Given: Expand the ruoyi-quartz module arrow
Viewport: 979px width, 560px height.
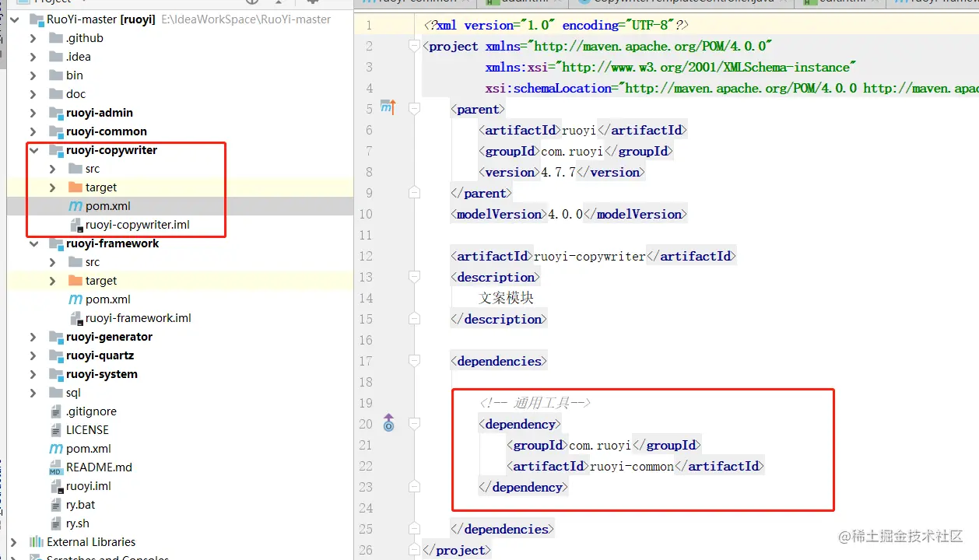Looking at the screenshot, I should pyautogui.click(x=33, y=355).
